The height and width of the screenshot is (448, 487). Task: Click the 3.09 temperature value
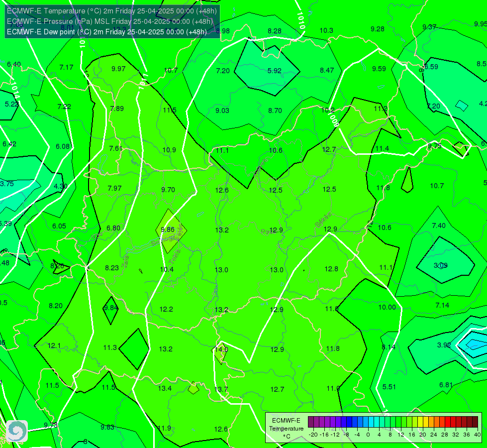pyautogui.click(x=440, y=265)
